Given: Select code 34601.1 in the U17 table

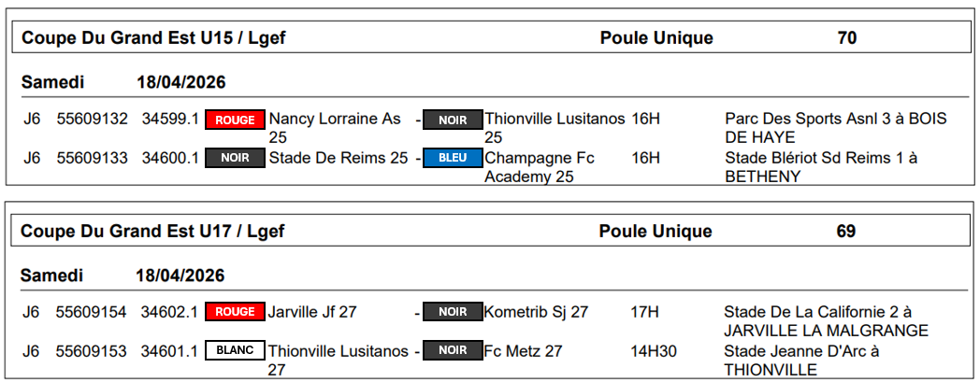Looking at the screenshot, I should tap(169, 351).
